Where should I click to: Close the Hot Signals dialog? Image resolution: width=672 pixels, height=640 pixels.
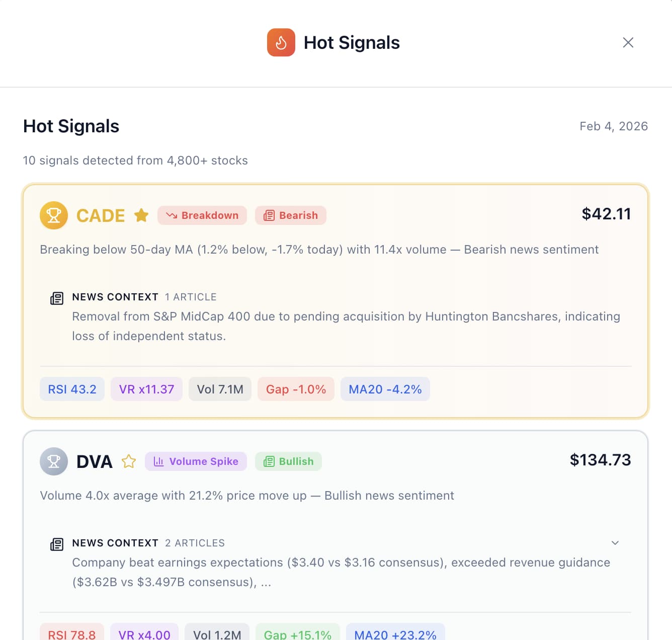[628, 42]
